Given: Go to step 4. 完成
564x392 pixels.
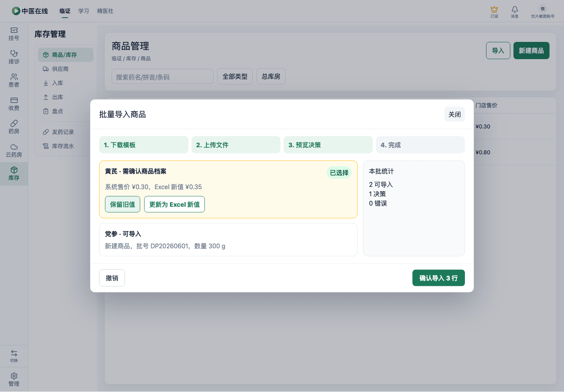Looking at the screenshot, I should 420,145.
